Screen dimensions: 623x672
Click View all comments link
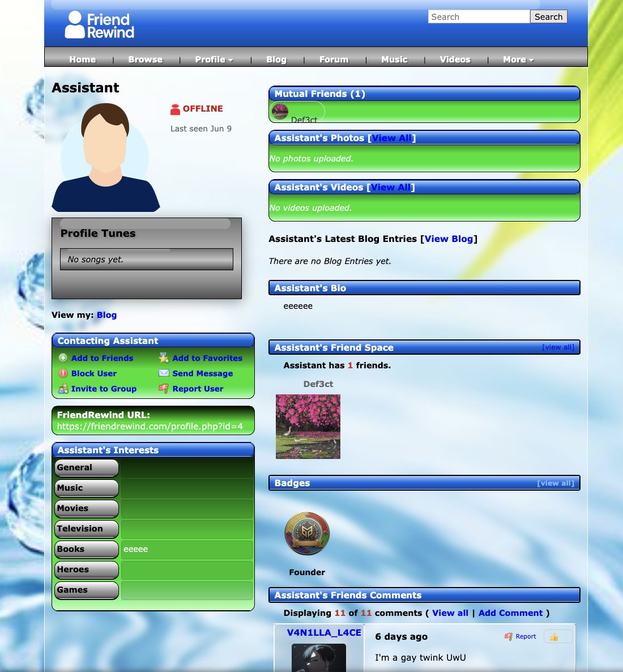coord(450,613)
